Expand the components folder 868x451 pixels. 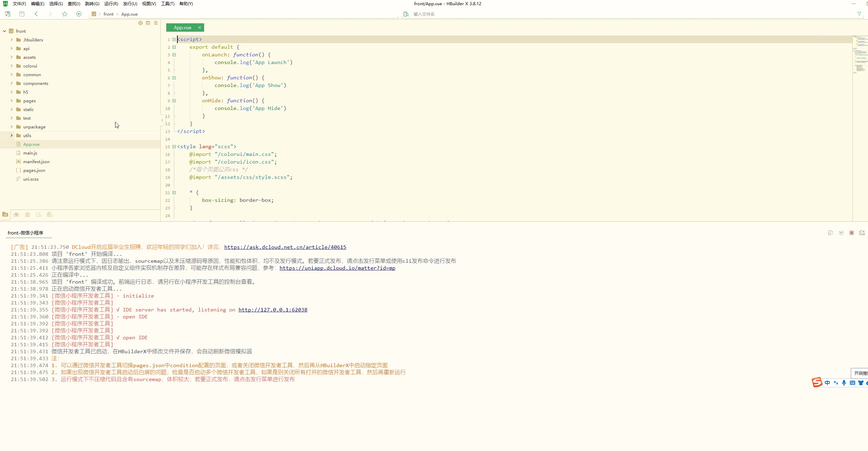[x=11, y=83]
